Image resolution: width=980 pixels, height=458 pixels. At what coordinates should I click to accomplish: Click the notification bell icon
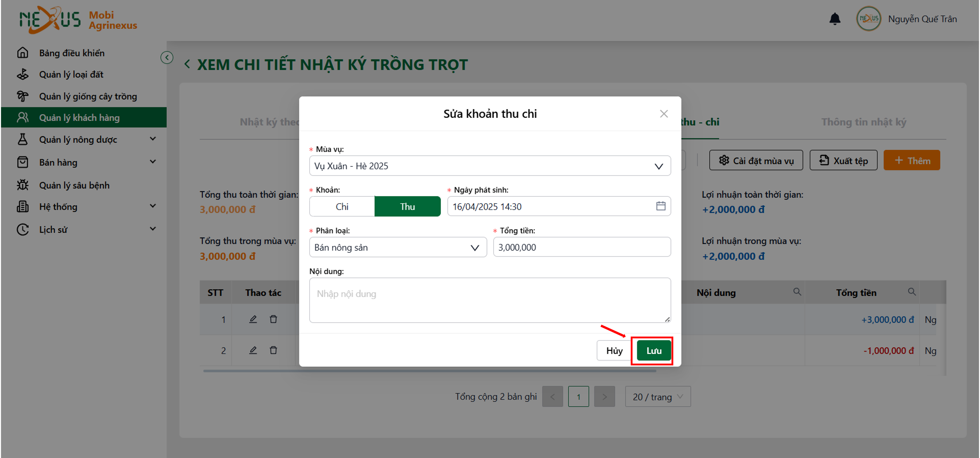(835, 19)
